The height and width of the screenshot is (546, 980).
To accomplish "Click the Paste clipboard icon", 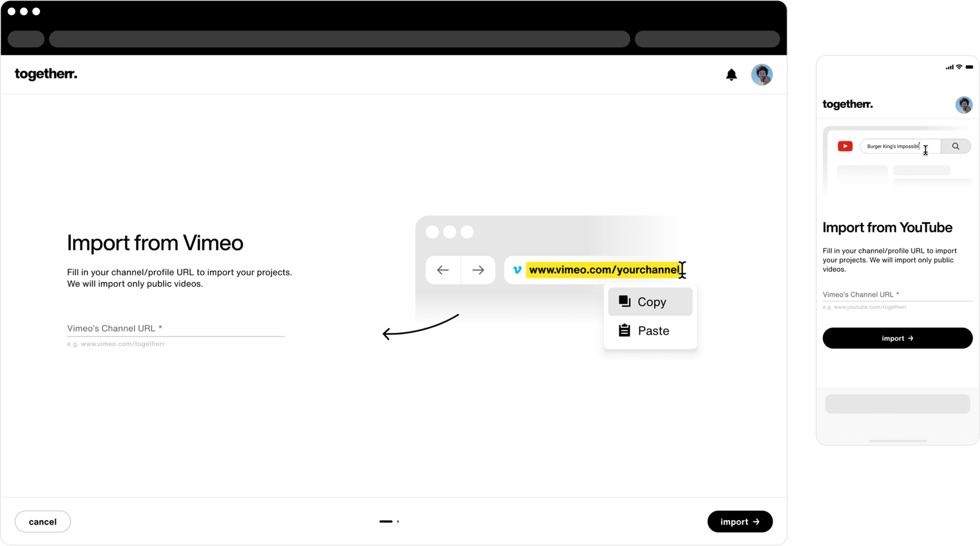I will pos(624,330).
